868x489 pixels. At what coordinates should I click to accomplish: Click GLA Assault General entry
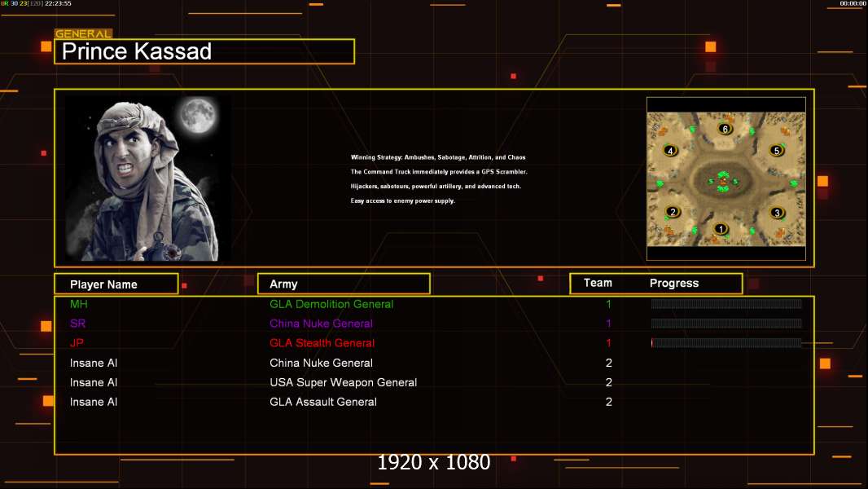click(x=322, y=402)
